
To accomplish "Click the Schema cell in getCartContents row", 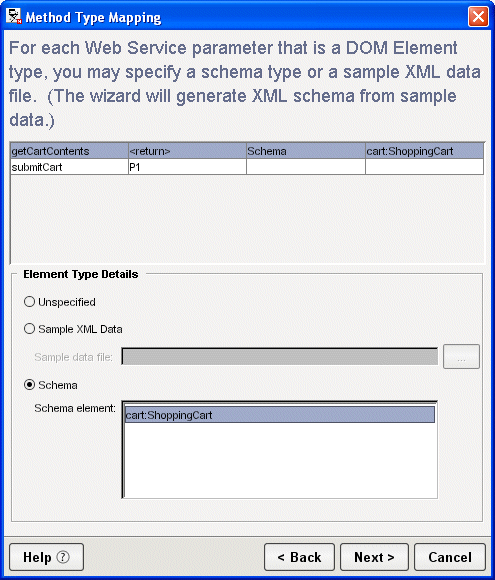I will pos(306,151).
